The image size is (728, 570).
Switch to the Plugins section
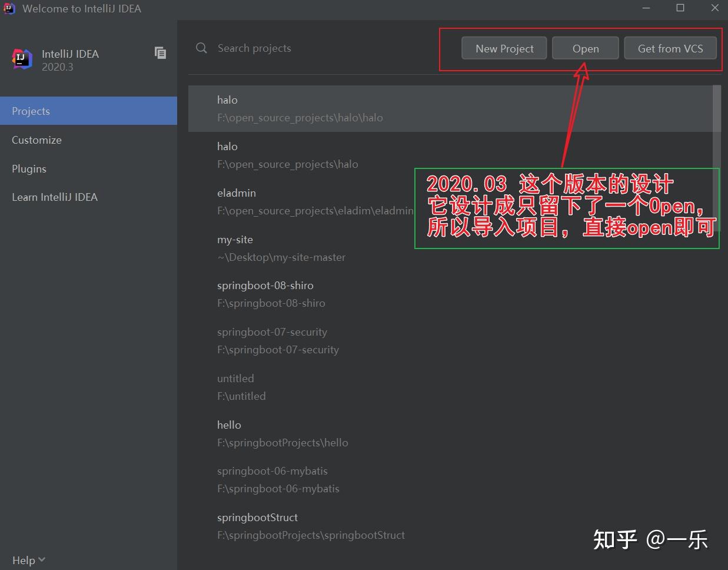88,168
